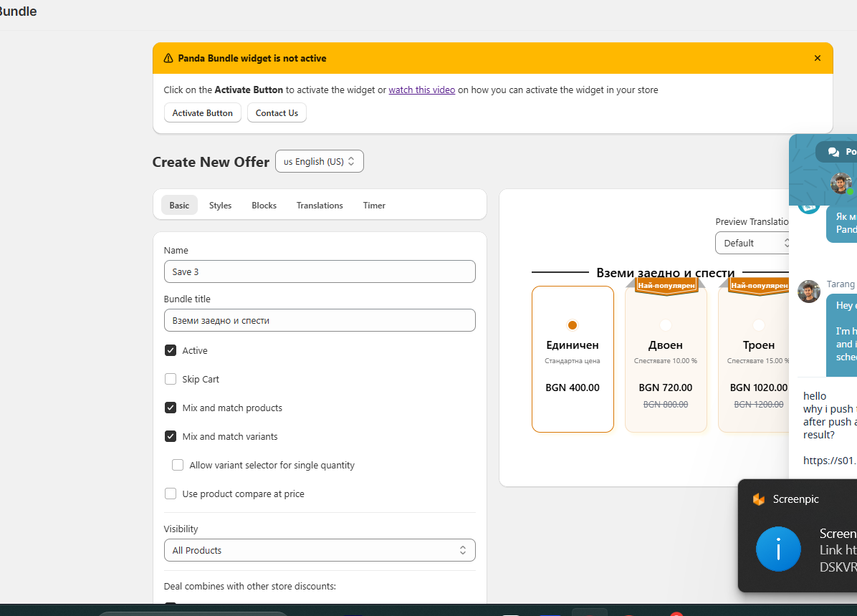857x616 pixels.
Task: Click the Activate Button
Action: (x=202, y=112)
